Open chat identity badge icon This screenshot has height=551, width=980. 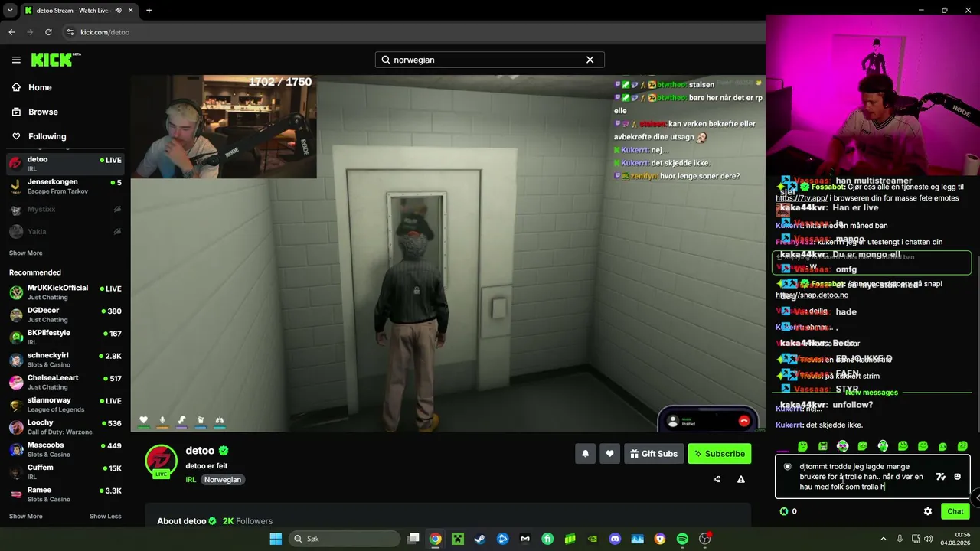click(x=787, y=466)
